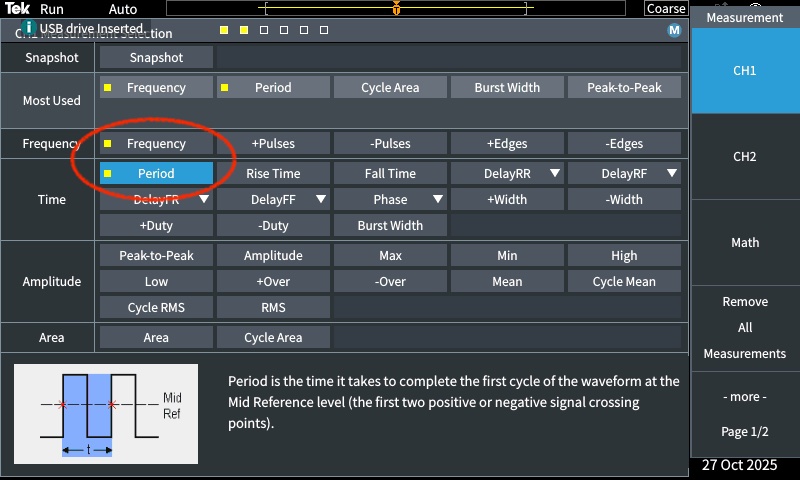
Task: Toggle Frequency in the Most Used row
Action: (156, 88)
